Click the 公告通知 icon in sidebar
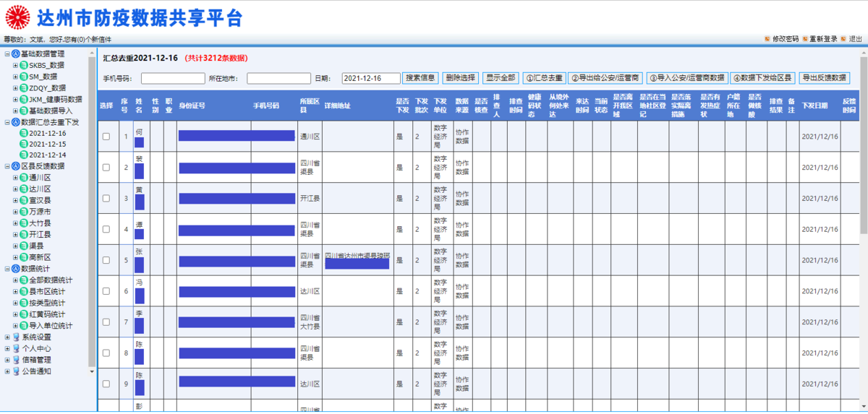The width and height of the screenshot is (868, 414). coord(16,371)
